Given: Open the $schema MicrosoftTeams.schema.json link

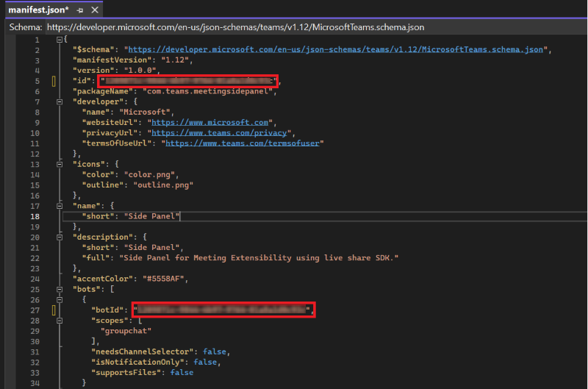Looking at the screenshot, I should point(335,49).
